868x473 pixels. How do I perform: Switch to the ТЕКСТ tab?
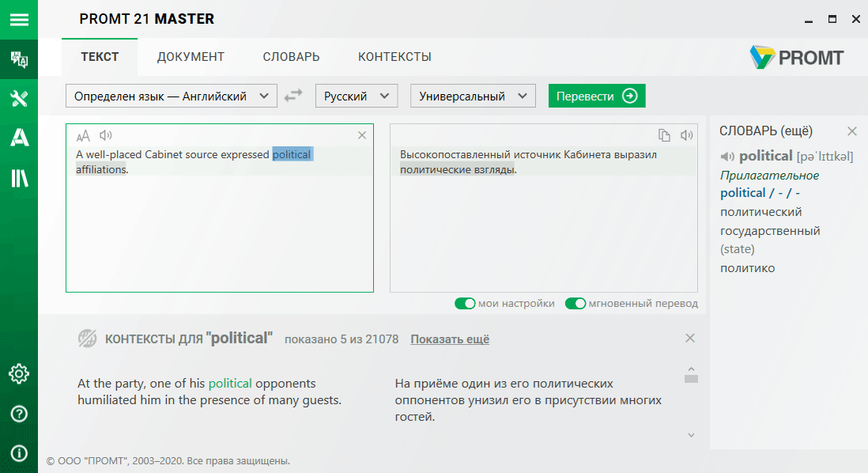[100, 57]
